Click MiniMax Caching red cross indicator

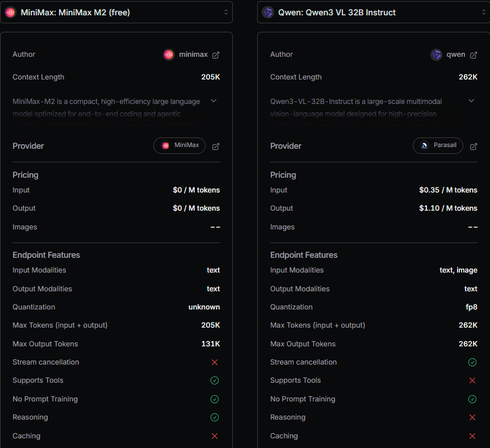(x=215, y=436)
